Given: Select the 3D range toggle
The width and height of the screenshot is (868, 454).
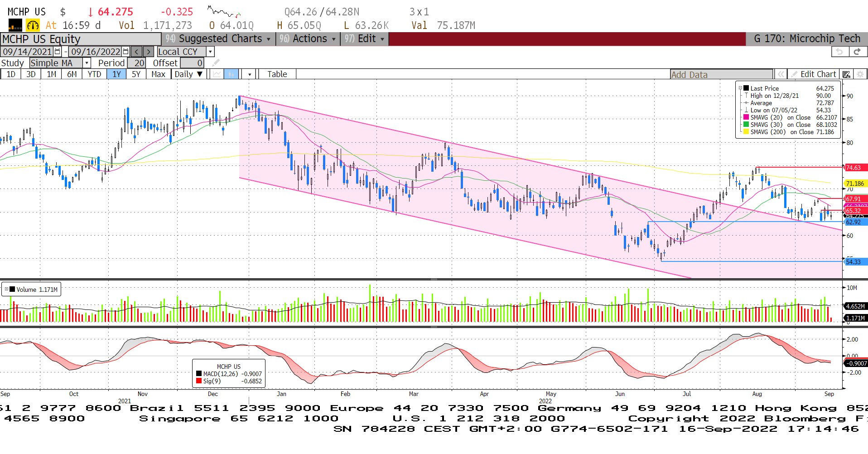Looking at the screenshot, I should (x=31, y=74).
